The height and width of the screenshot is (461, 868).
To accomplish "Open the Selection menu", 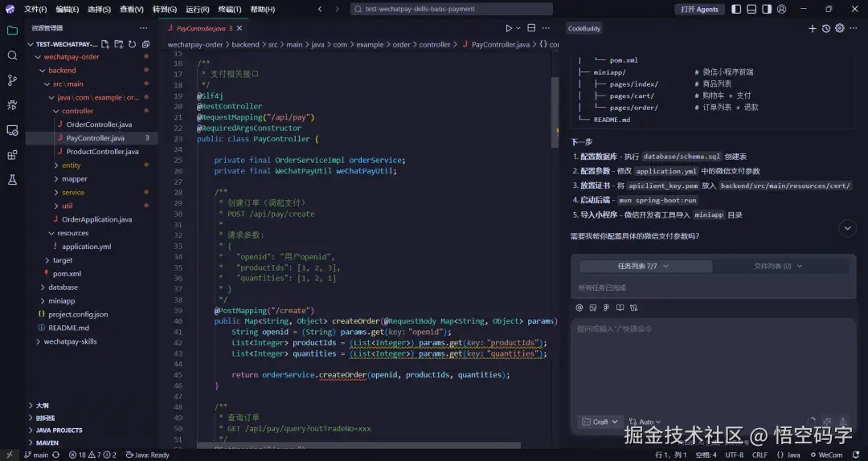I will click(x=99, y=9).
